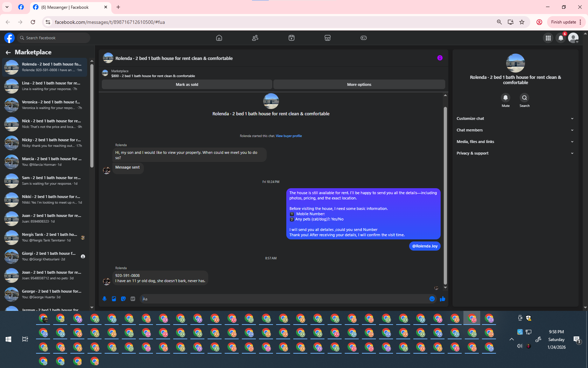View site information icon in address bar
The width and height of the screenshot is (588, 368).
coord(48,22)
